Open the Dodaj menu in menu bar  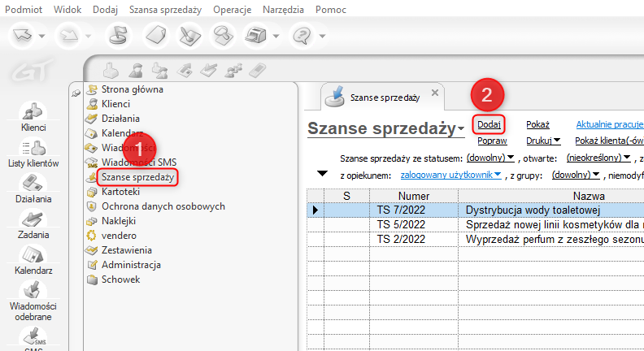[x=105, y=10]
